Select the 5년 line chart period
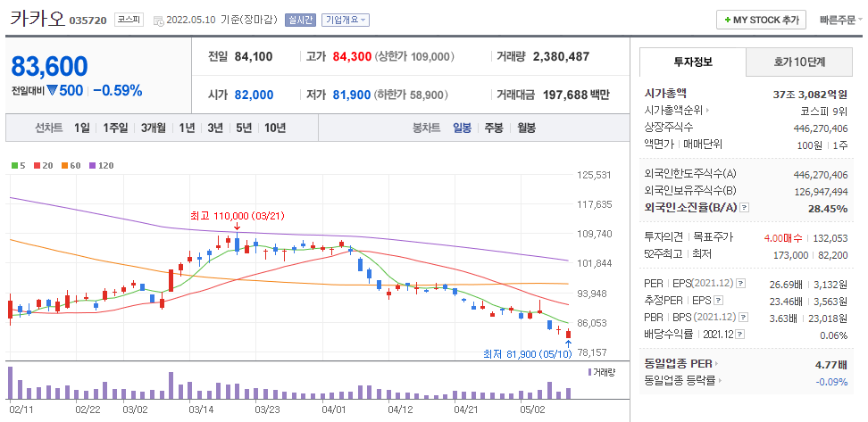Screen dimensions: 868x422 click(x=244, y=128)
